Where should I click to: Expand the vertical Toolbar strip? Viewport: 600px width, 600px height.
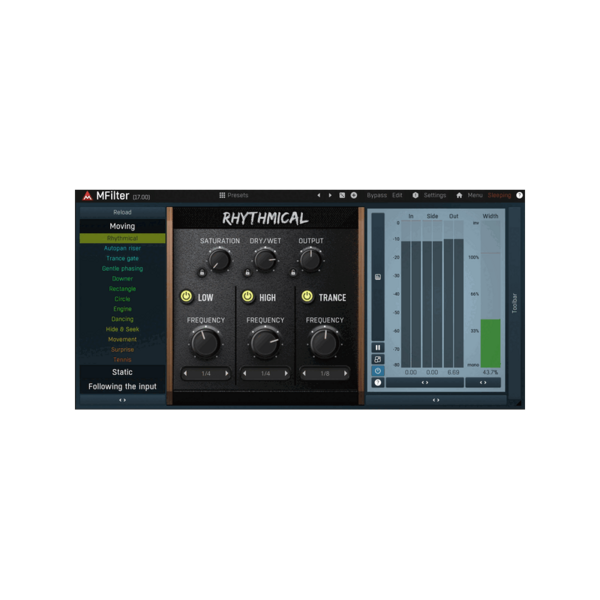515,303
